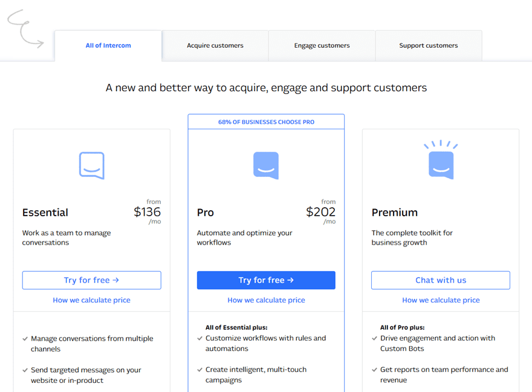Select the All of Intercom tab
532x392 pixels.
(108, 45)
